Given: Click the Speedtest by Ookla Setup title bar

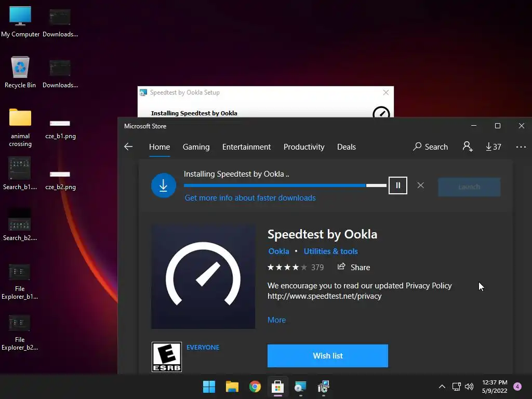Looking at the screenshot, I should 265,92.
